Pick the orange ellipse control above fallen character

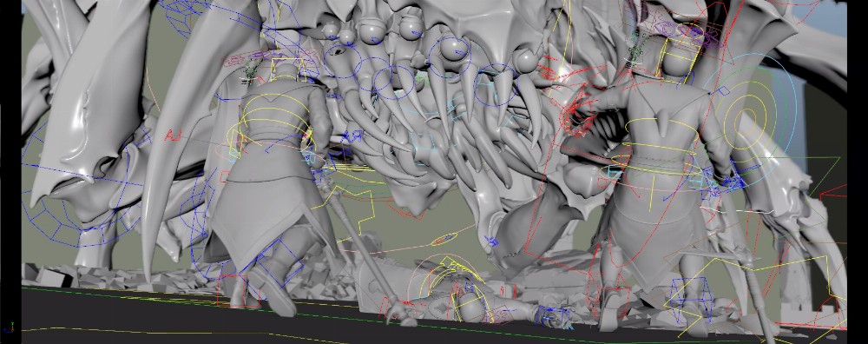coord(444,240)
